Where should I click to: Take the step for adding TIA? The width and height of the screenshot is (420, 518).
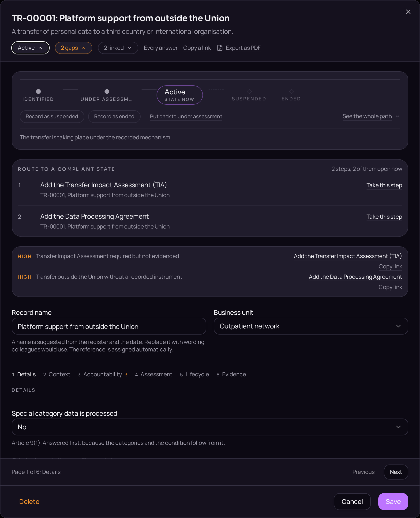click(x=384, y=185)
